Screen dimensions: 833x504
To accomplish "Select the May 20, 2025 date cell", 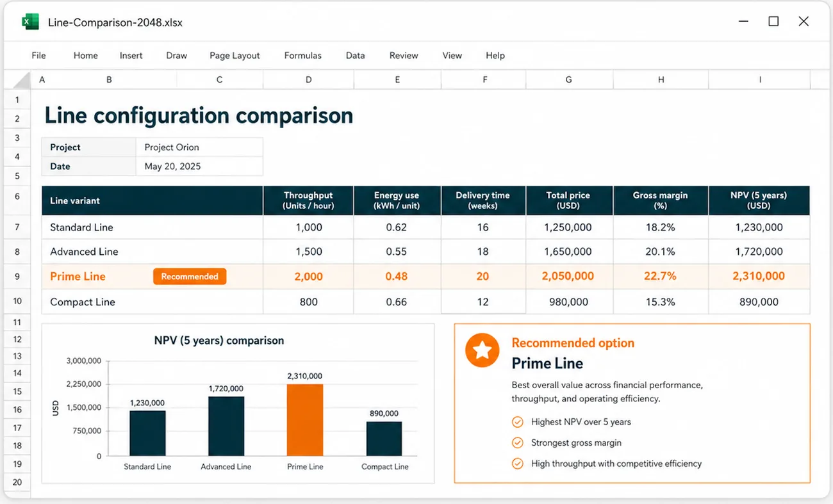I will [199, 167].
